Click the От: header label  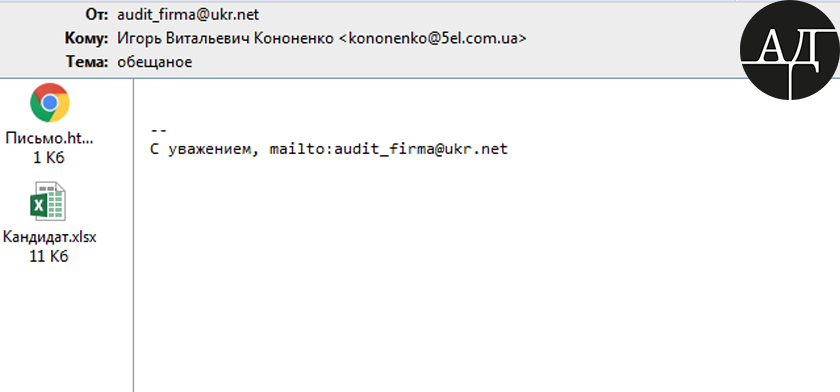point(97,15)
